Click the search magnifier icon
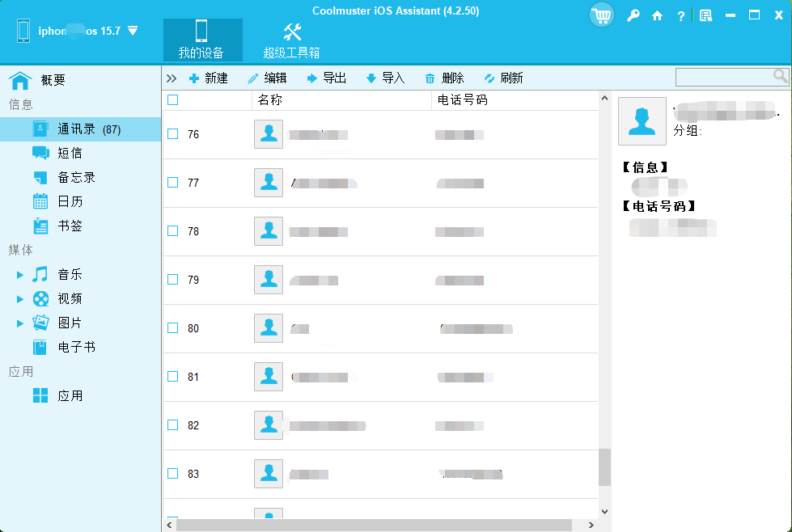The height and width of the screenshot is (532, 792). 781,76
